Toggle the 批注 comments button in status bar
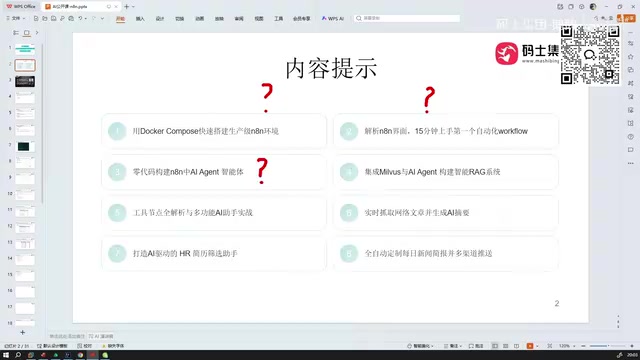The width and height of the screenshot is (640, 360). click(476, 346)
